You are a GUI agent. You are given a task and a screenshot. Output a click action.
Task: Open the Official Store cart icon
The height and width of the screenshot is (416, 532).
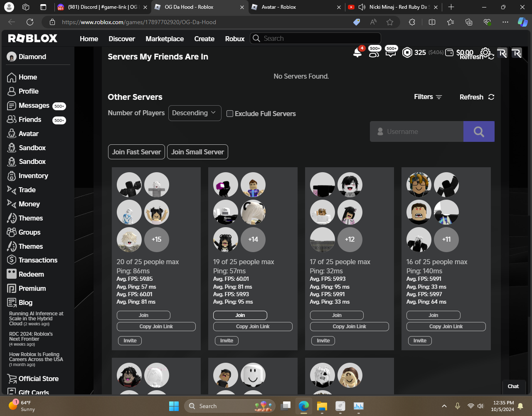(x=12, y=379)
